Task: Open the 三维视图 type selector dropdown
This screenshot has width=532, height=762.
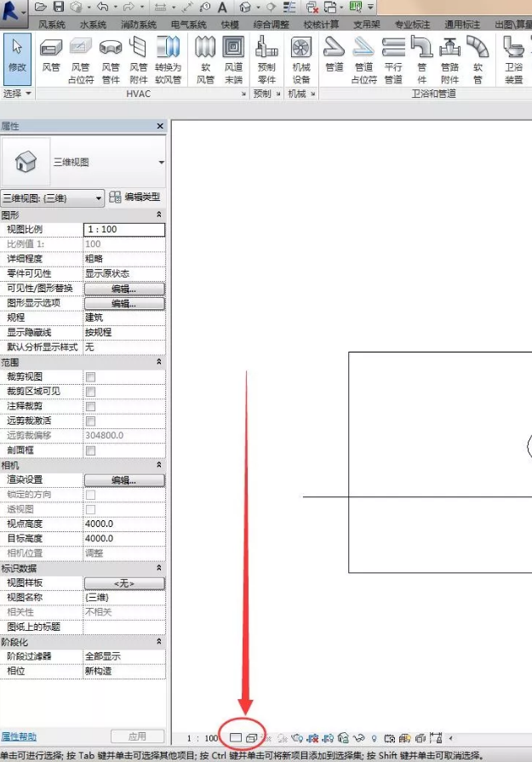Action: point(161,163)
